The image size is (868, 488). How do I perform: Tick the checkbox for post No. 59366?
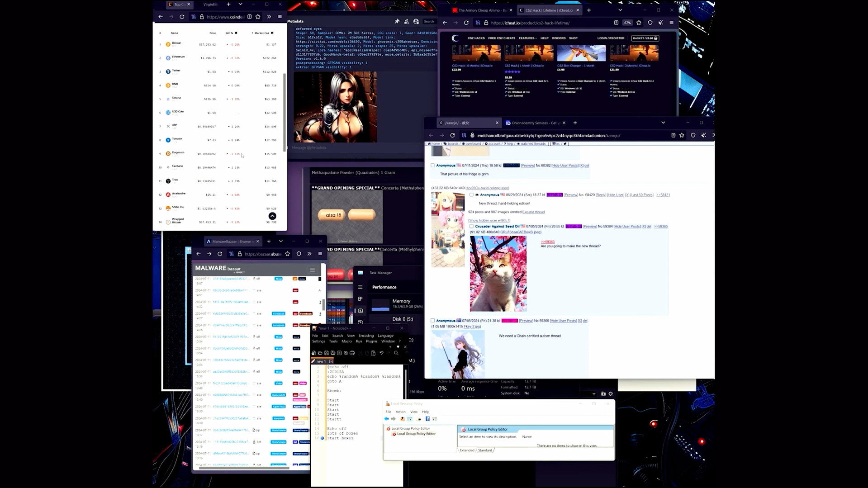click(x=433, y=321)
